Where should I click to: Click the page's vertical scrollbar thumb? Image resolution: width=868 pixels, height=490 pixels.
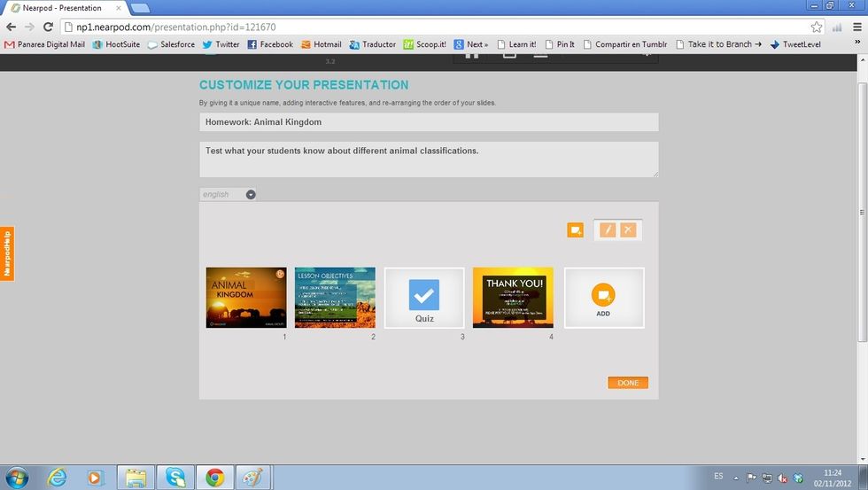click(x=863, y=212)
